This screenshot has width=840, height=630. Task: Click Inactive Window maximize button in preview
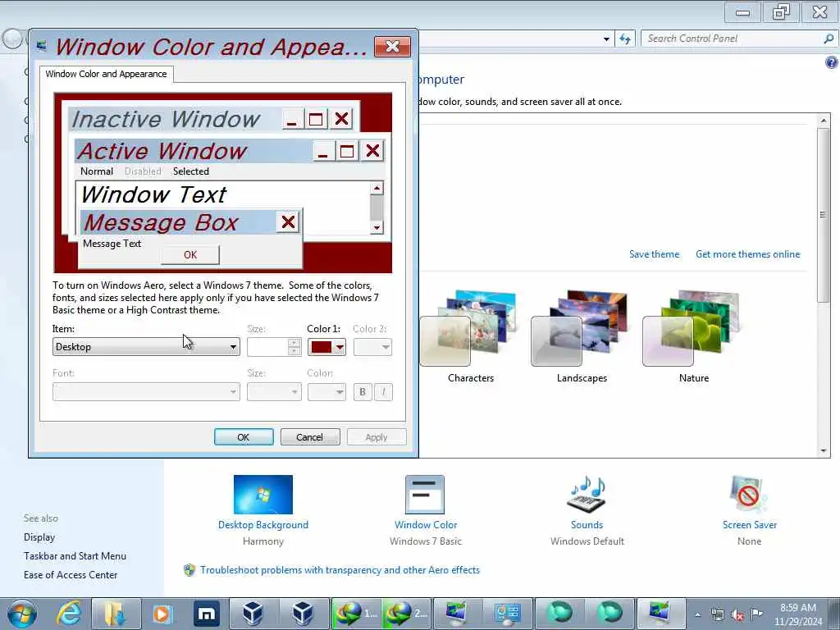[x=316, y=119]
